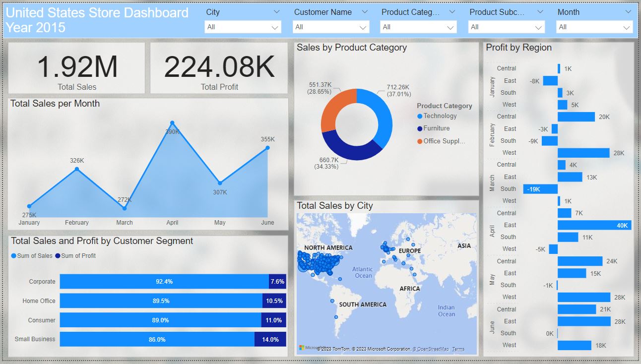Click the Technology legend dot icon
The width and height of the screenshot is (641, 364).
(420, 116)
